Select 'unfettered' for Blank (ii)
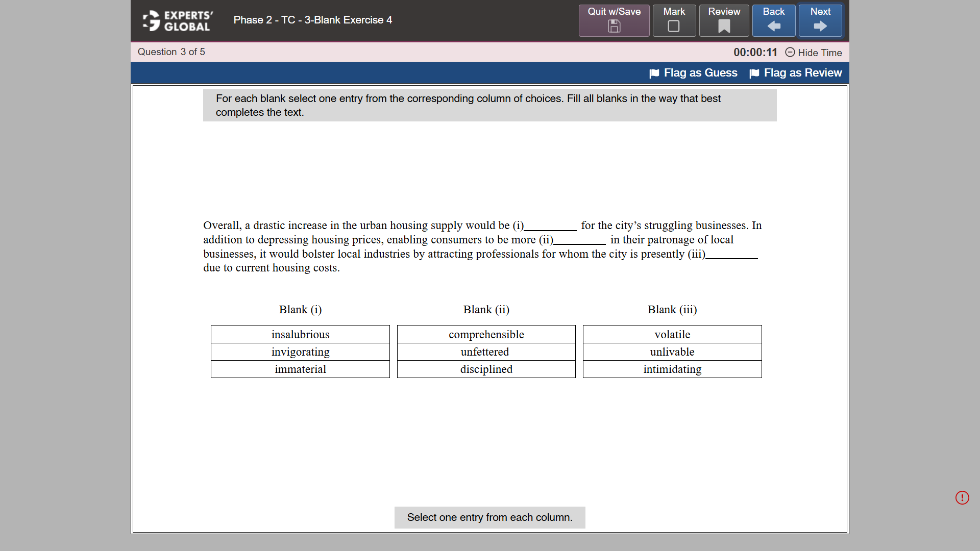 (x=485, y=352)
